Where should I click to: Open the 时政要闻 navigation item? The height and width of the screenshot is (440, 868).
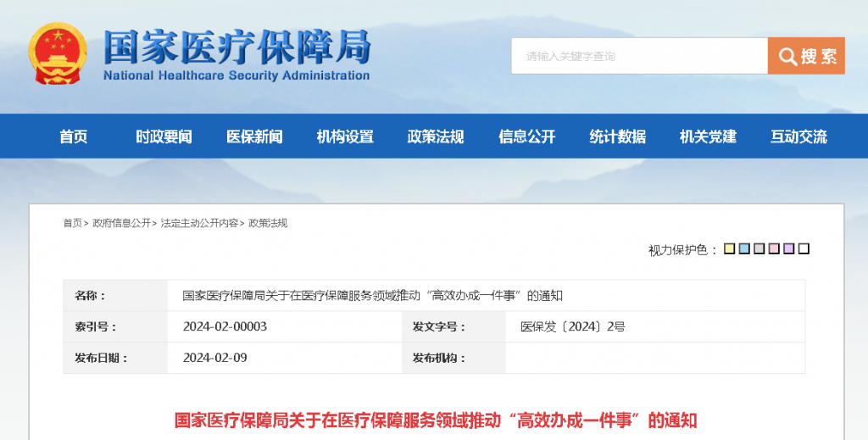164,136
